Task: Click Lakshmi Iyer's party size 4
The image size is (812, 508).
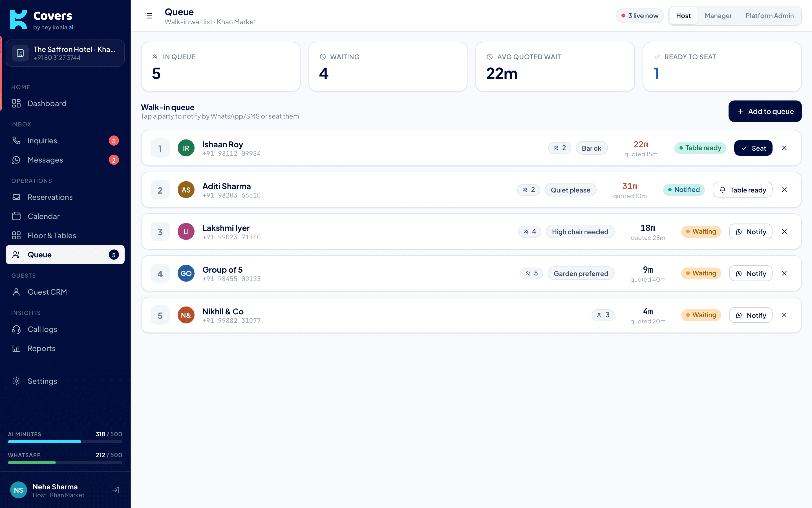Action: 529,232
